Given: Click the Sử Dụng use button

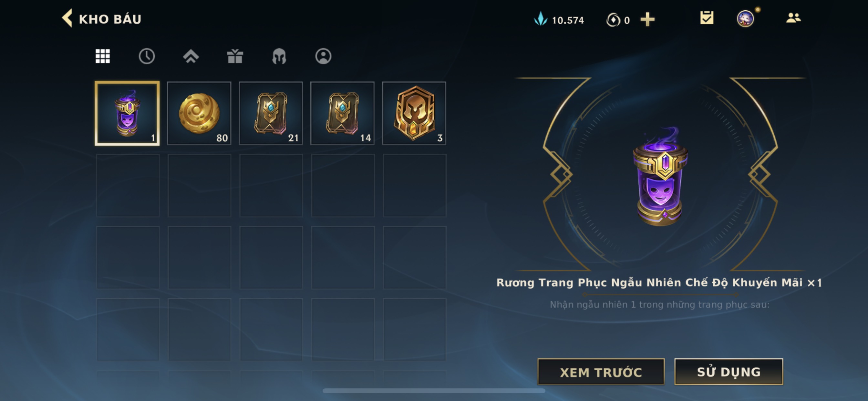Looking at the screenshot, I should click(x=728, y=371).
